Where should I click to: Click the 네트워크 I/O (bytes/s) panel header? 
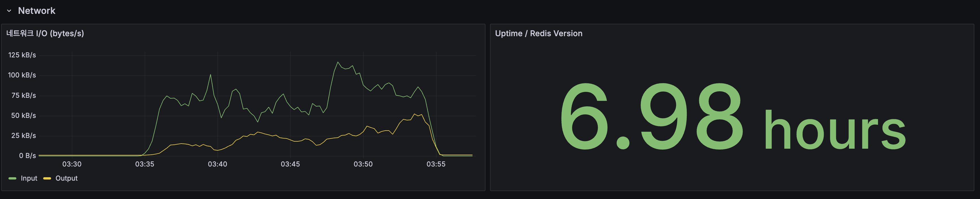pos(46,34)
